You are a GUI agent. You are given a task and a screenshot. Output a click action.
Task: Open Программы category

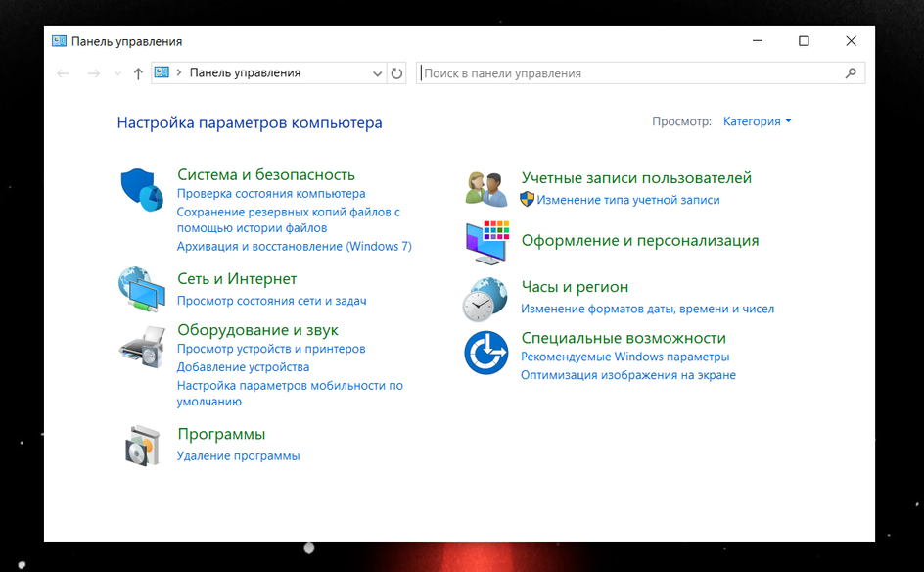pyautogui.click(x=221, y=434)
